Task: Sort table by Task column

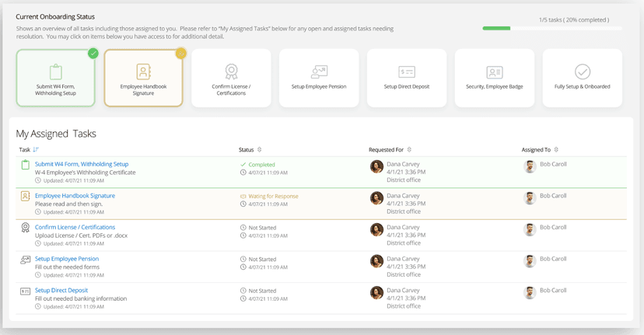Action: [36, 150]
